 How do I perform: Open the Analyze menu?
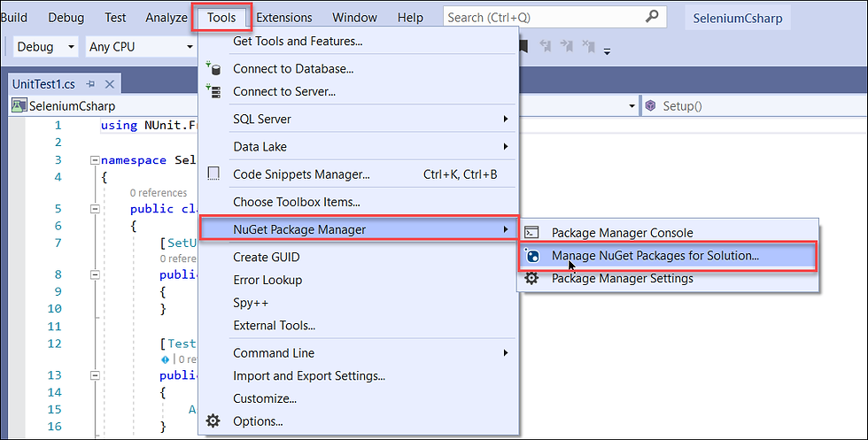point(167,17)
